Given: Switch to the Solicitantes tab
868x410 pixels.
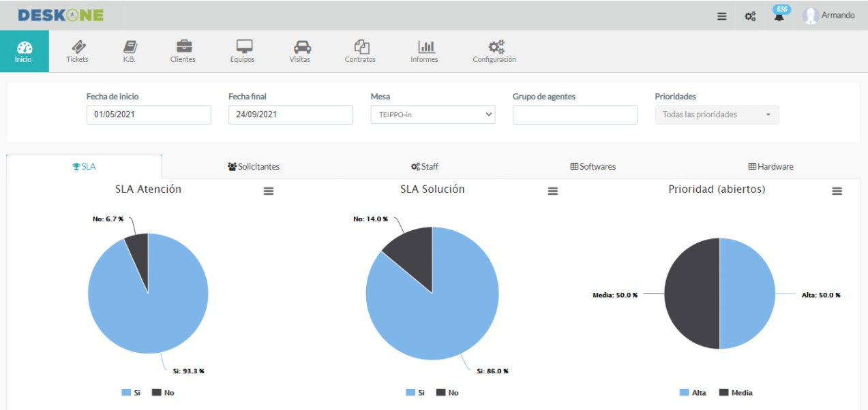Looking at the screenshot, I should point(254,166).
